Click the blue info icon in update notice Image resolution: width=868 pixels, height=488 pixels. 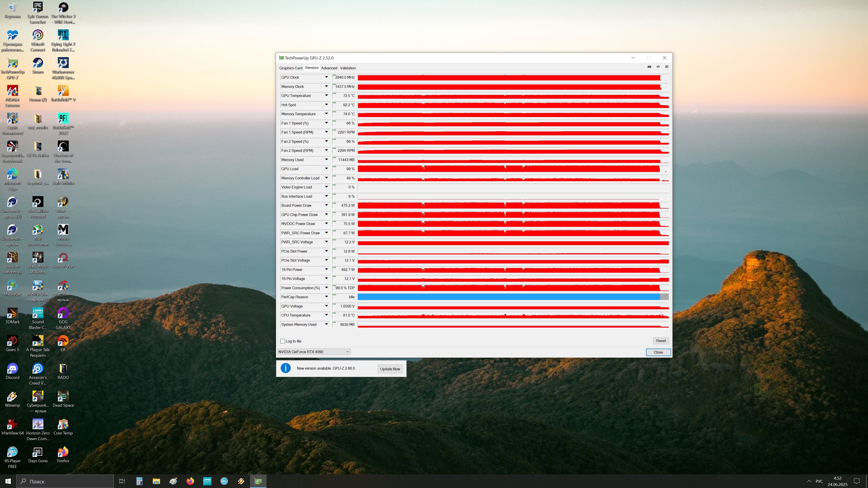(x=285, y=368)
